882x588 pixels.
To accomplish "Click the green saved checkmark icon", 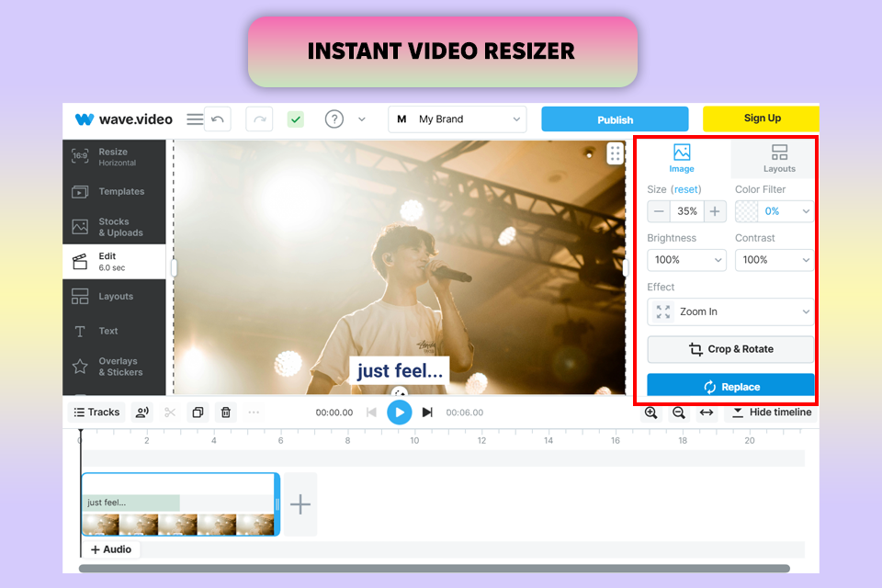I will [296, 119].
